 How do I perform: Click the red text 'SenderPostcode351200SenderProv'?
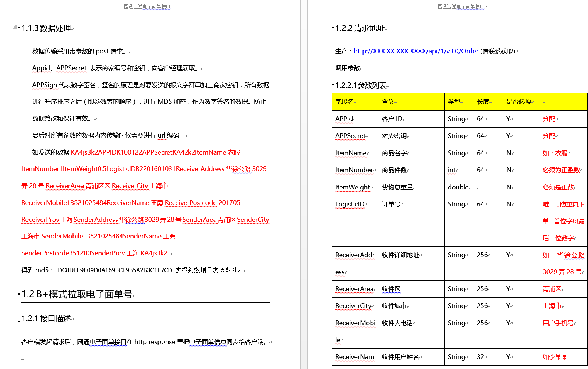pyautogui.click(x=73, y=253)
